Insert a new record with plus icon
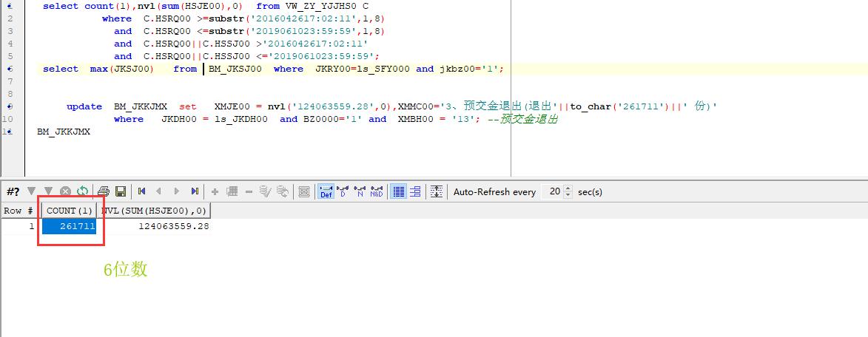 tap(215, 191)
